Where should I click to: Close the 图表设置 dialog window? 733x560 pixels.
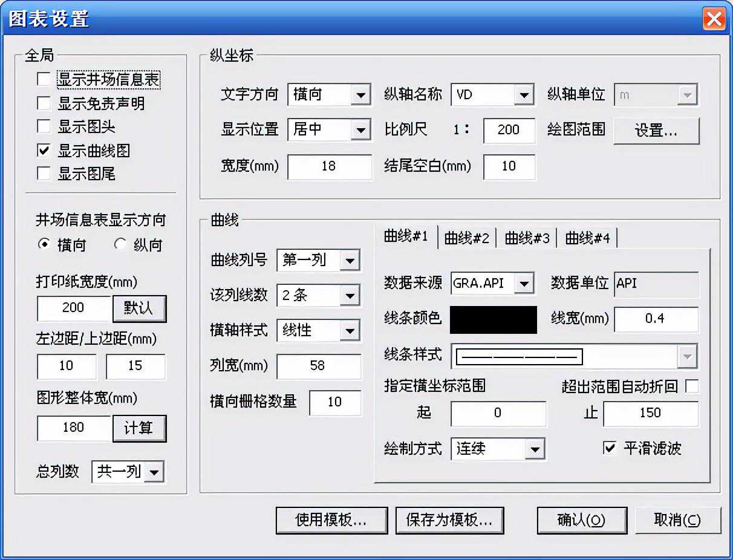[x=714, y=19]
